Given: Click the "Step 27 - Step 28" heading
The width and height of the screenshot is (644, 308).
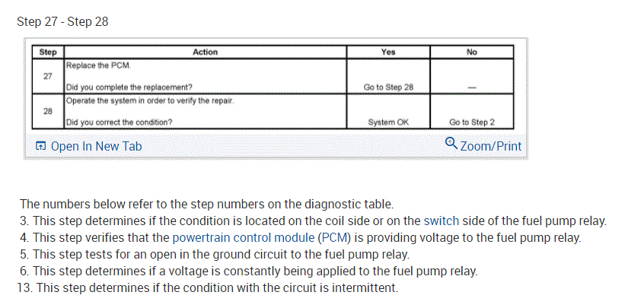Looking at the screenshot, I should [62, 21].
